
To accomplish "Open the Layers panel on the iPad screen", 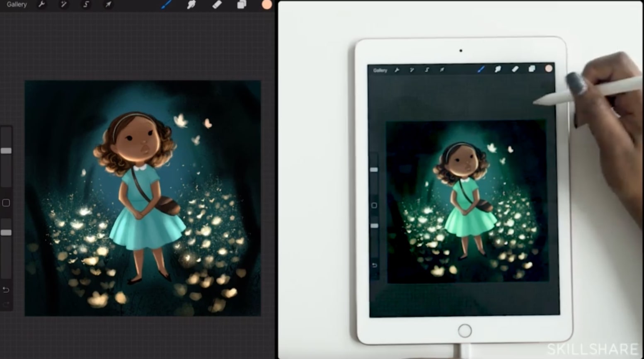I will click(532, 69).
